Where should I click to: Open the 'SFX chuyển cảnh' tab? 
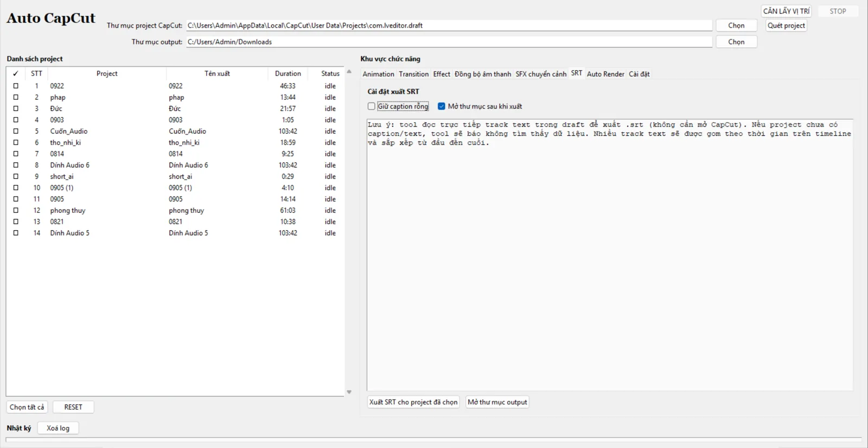click(541, 74)
